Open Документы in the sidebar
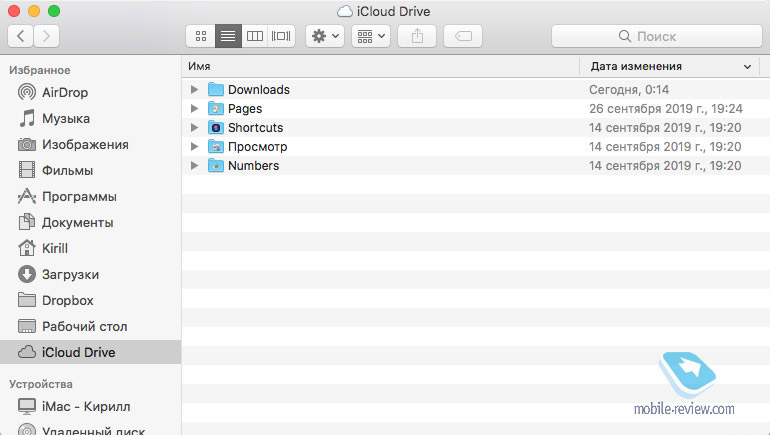Screen dimensions: 770x437 [91, 222]
